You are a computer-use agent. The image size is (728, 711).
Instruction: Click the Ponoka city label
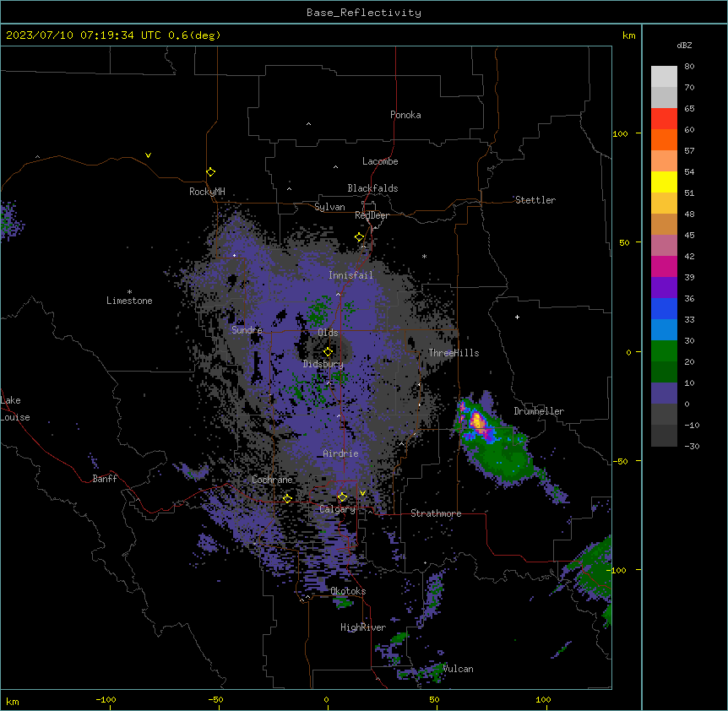point(405,115)
